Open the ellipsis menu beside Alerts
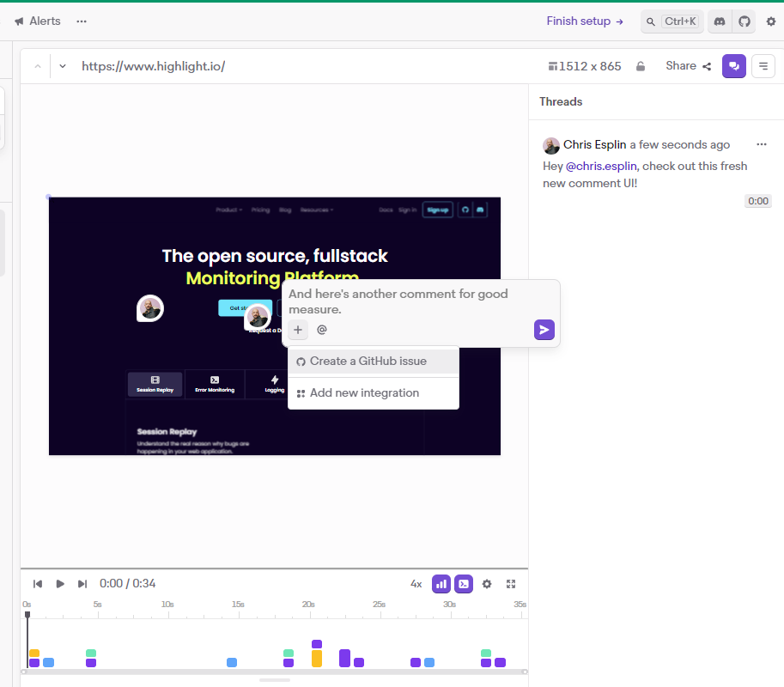This screenshot has height=687, width=784. [x=82, y=21]
